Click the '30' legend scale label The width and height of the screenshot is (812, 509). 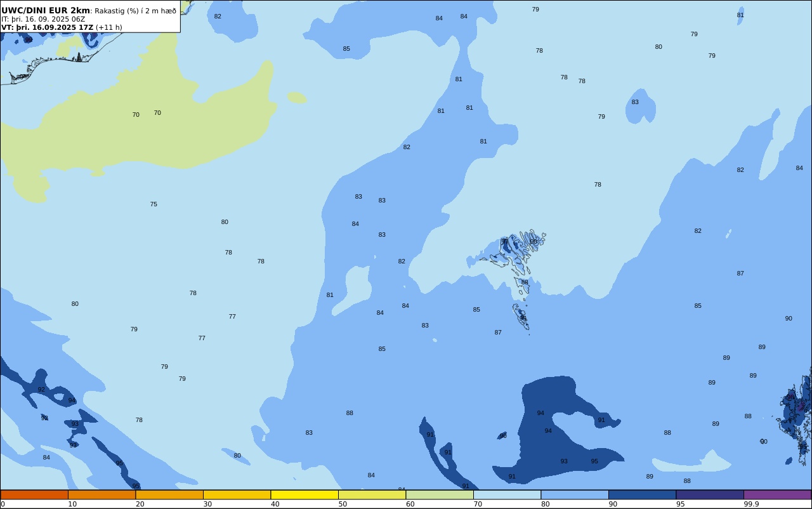[x=207, y=504]
